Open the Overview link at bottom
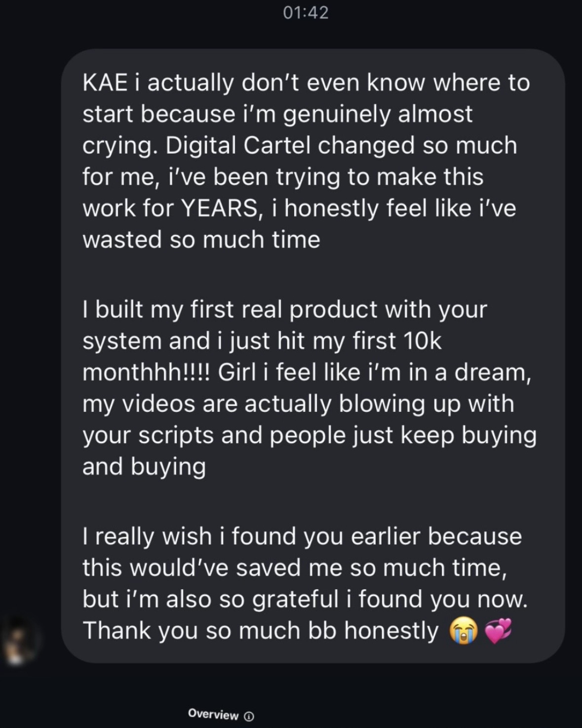 pyautogui.click(x=213, y=715)
